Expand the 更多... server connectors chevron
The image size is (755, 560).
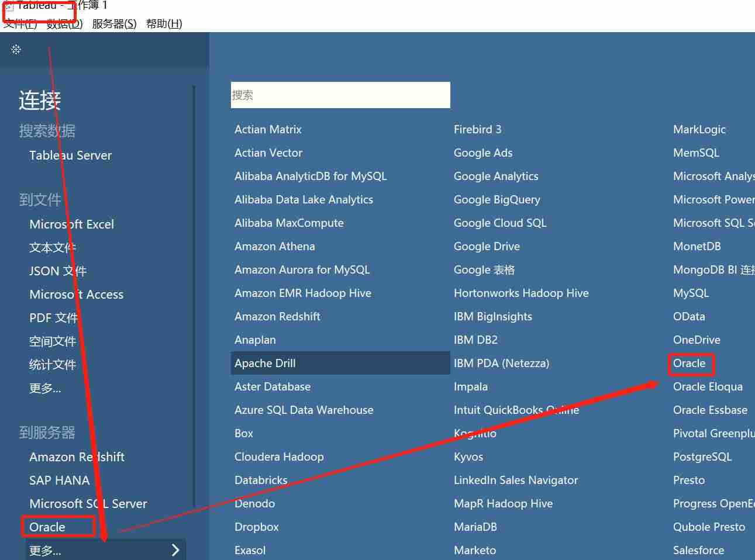point(175,550)
